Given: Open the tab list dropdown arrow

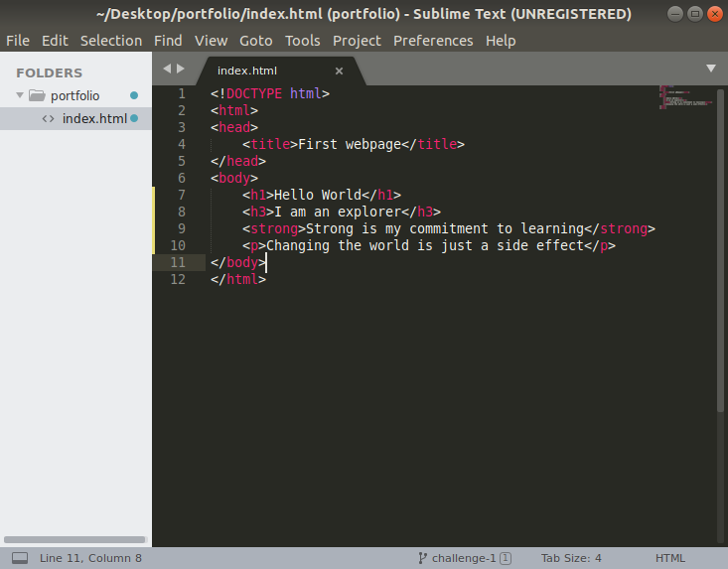Looking at the screenshot, I should tap(711, 69).
